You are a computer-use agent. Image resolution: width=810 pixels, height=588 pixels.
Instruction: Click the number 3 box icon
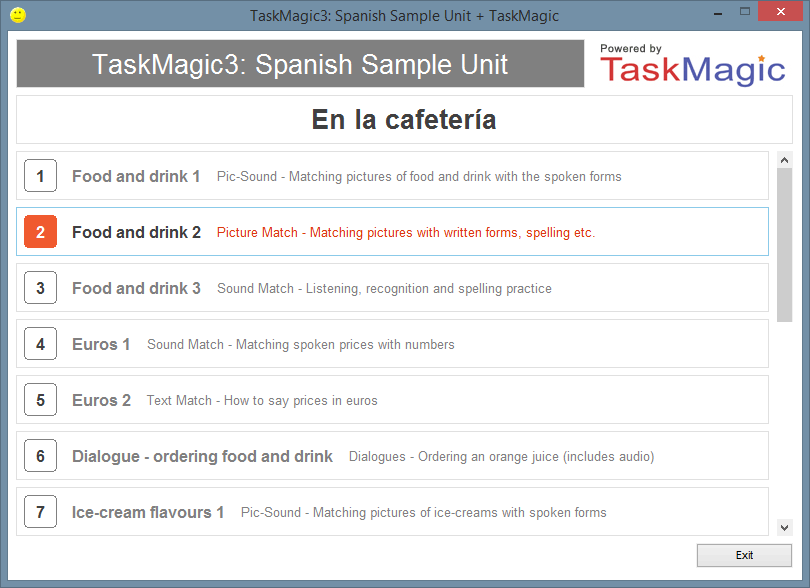pyautogui.click(x=40, y=288)
